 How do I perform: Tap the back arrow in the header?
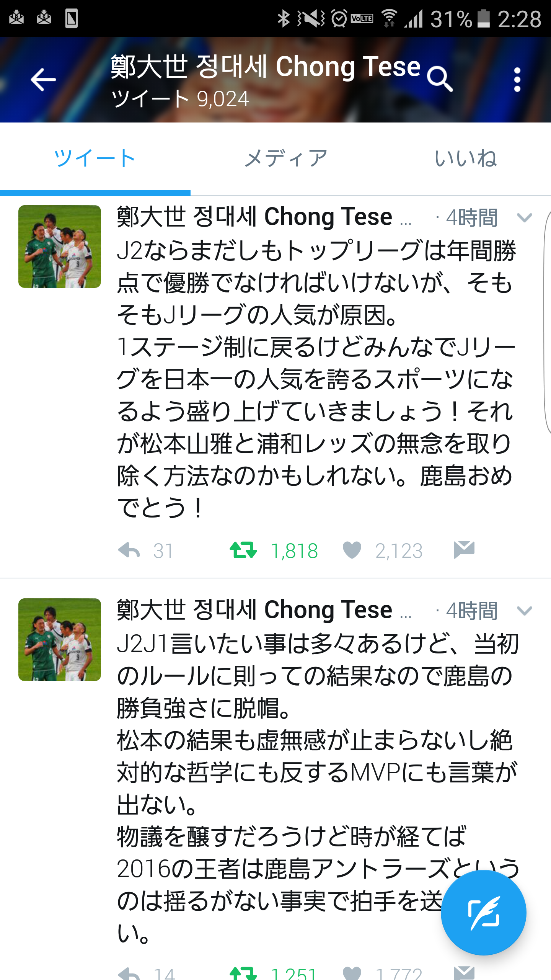pos(43,80)
